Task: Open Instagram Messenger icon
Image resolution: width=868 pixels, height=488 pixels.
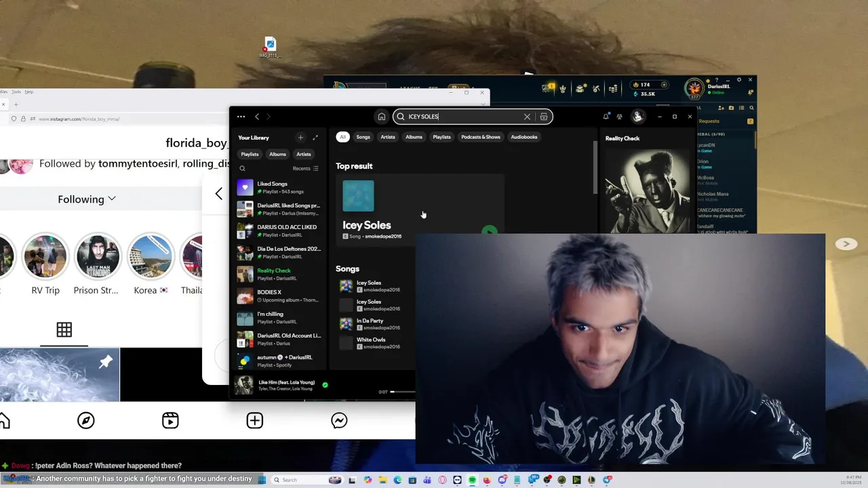Action: point(339,421)
